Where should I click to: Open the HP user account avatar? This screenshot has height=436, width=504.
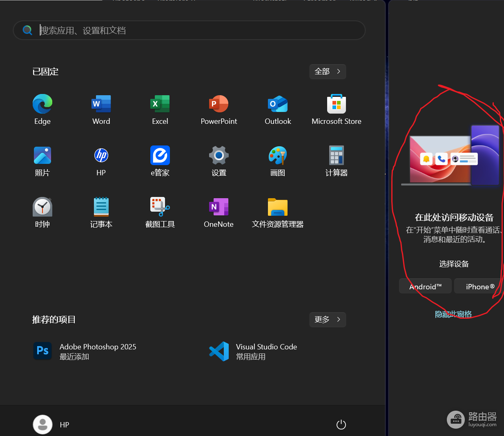coord(42,425)
